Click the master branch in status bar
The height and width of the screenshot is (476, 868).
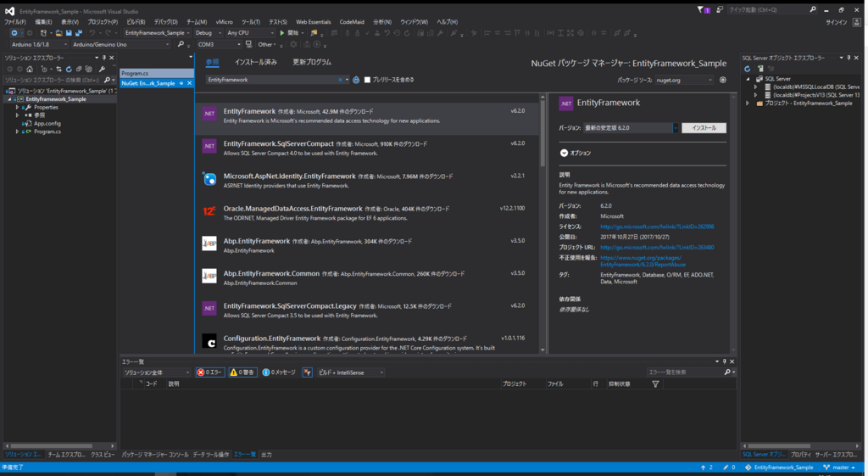[x=840, y=468]
